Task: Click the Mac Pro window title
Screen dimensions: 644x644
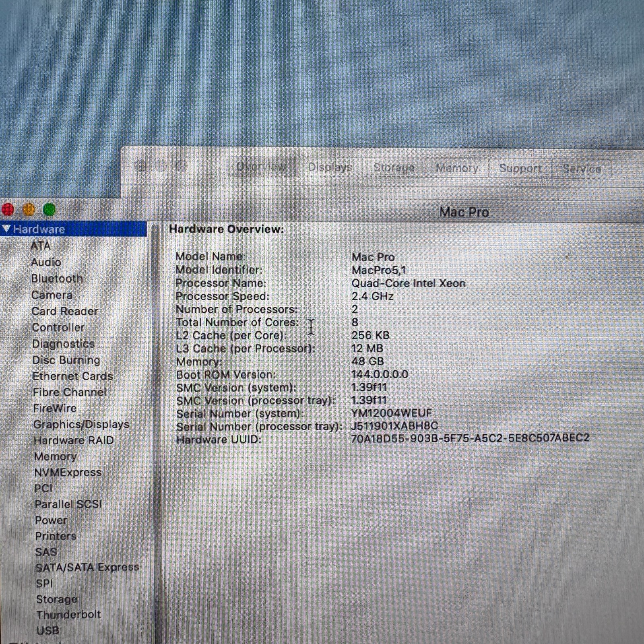Action: [x=464, y=212]
